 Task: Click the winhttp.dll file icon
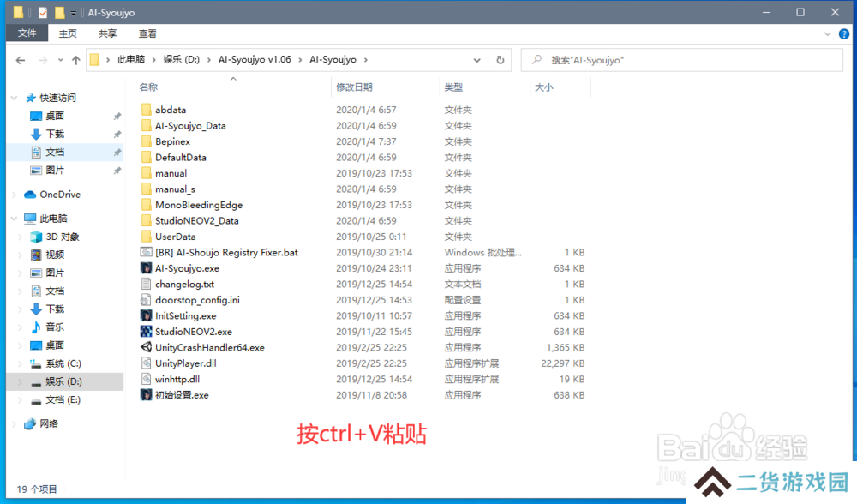click(x=146, y=380)
